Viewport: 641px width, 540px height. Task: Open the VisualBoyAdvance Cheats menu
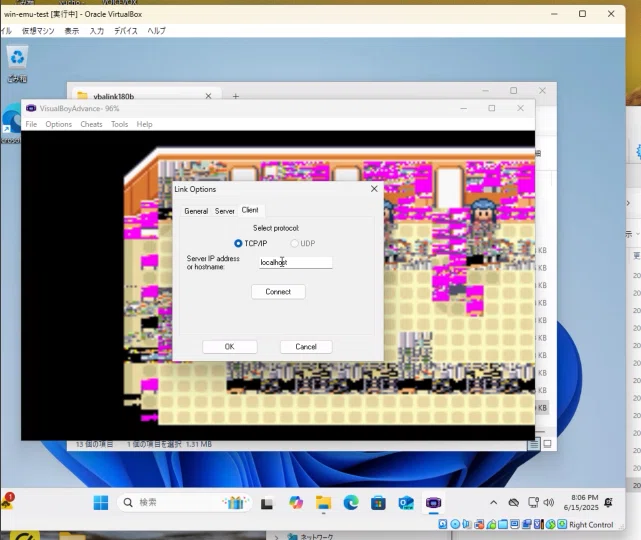tap(91, 124)
